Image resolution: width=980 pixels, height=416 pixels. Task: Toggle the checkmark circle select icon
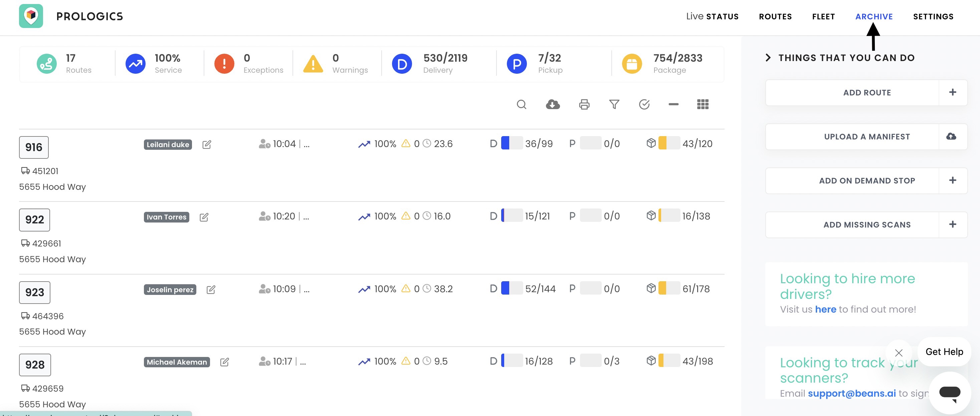644,104
